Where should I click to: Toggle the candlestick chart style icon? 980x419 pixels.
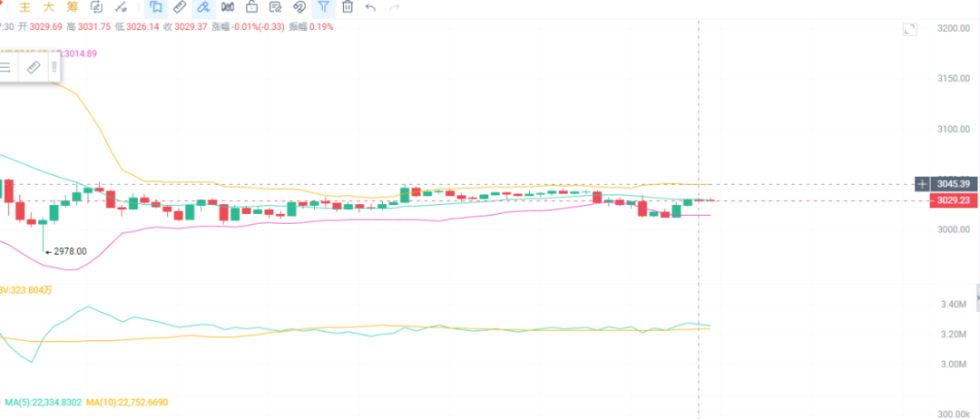tap(227, 7)
